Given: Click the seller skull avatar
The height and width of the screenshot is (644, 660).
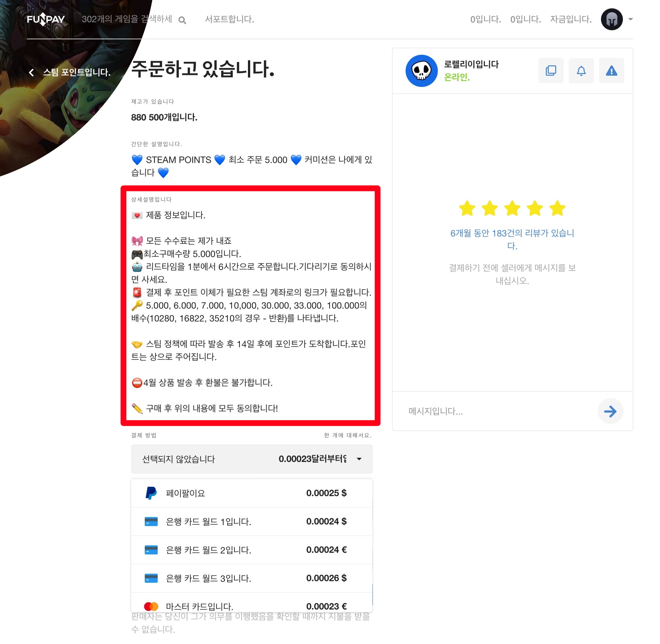Looking at the screenshot, I should click(x=421, y=71).
